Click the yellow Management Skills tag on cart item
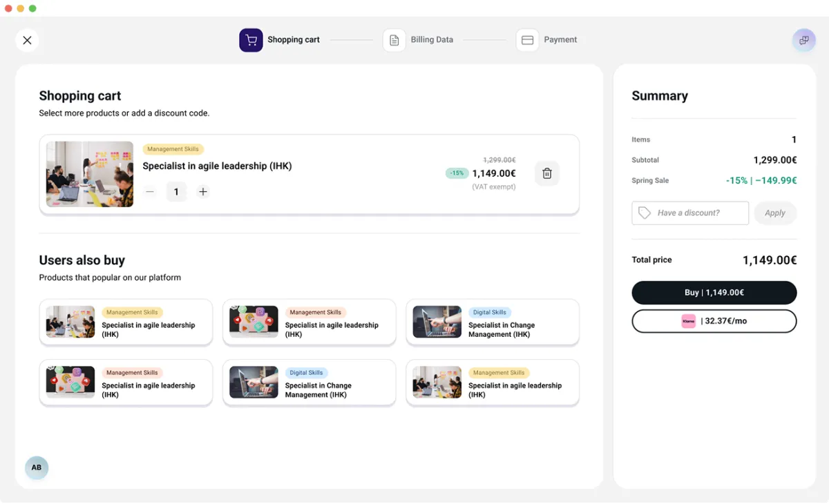This screenshot has height=504, width=829. [x=173, y=149]
